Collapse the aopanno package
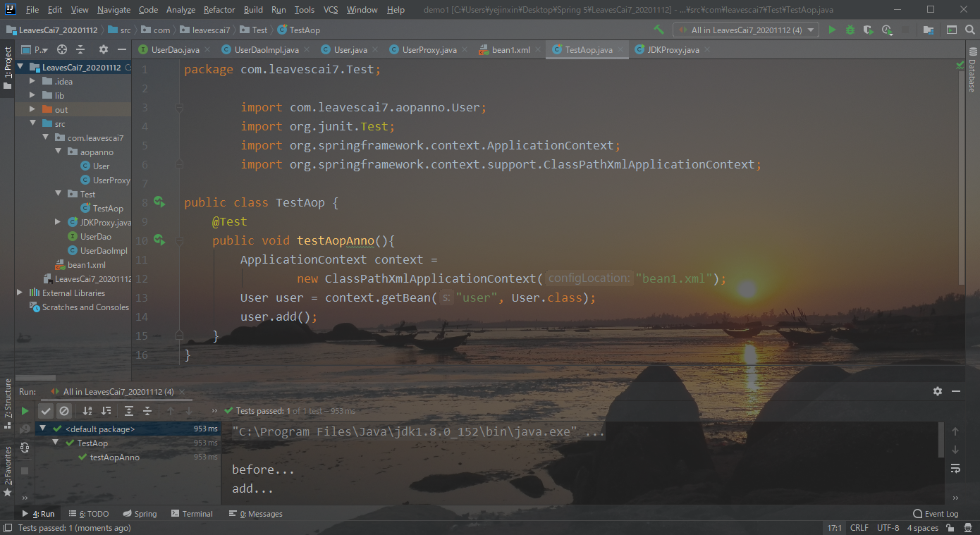The height and width of the screenshot is (535, 980). point(59,152)
